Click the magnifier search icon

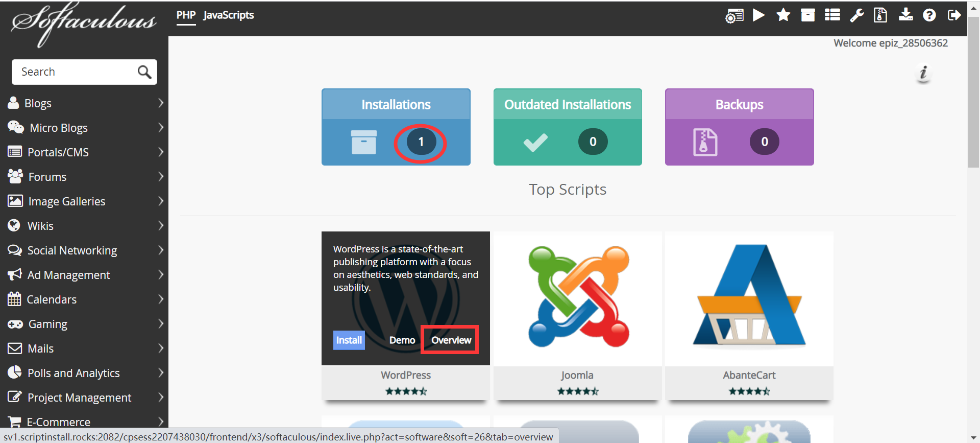144,72
